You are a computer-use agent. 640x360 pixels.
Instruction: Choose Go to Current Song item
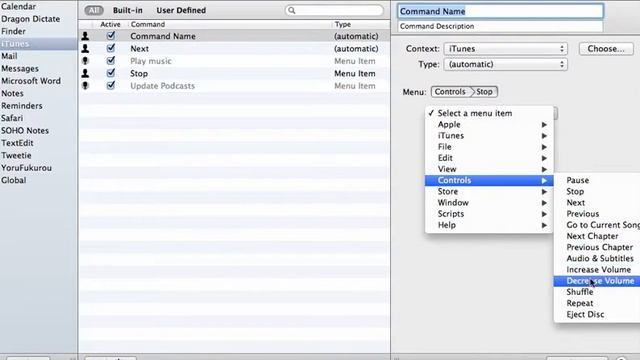[597, 225]
